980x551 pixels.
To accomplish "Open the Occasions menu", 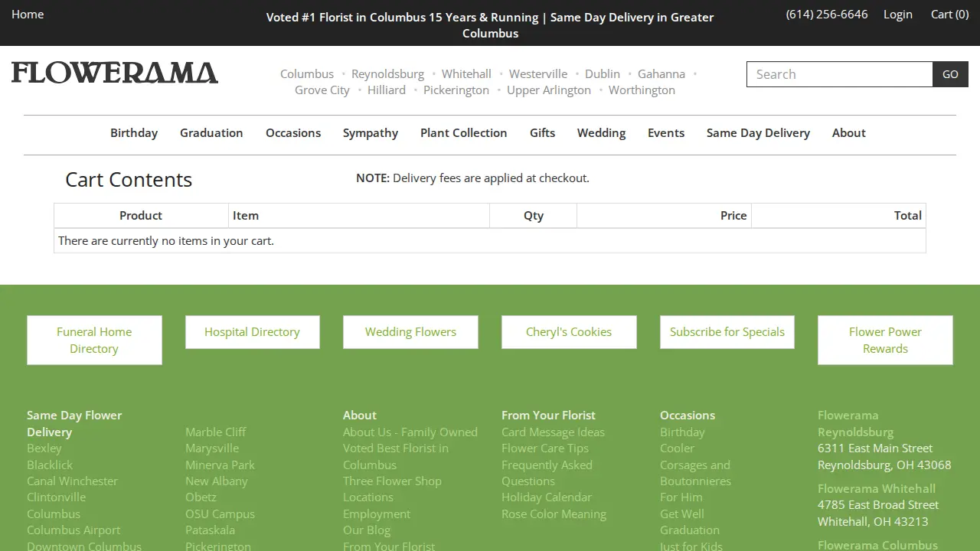I will coord(293,133).
